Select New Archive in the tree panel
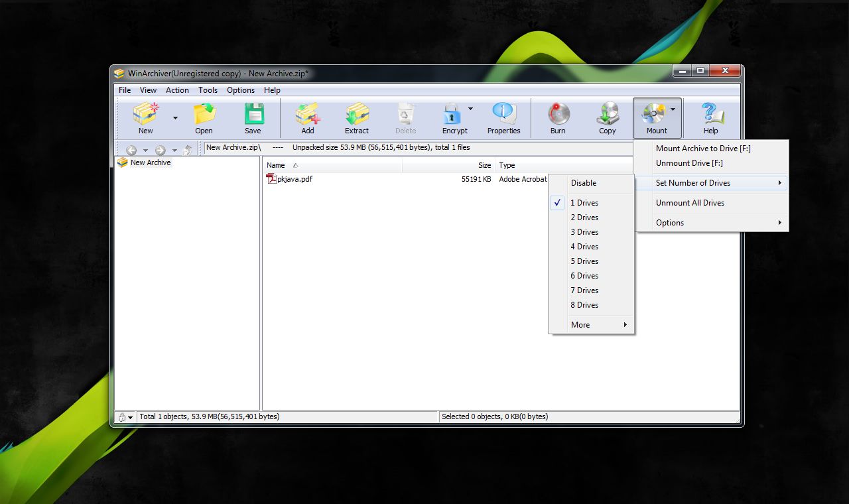 [151, 162]
